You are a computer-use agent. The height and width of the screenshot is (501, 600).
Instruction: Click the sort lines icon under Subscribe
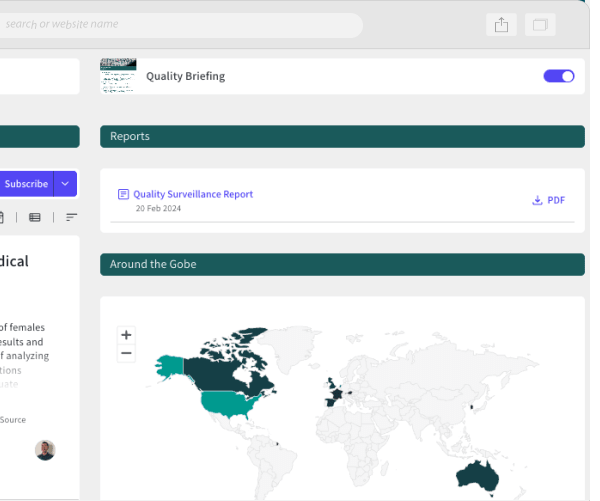(71, 217)
